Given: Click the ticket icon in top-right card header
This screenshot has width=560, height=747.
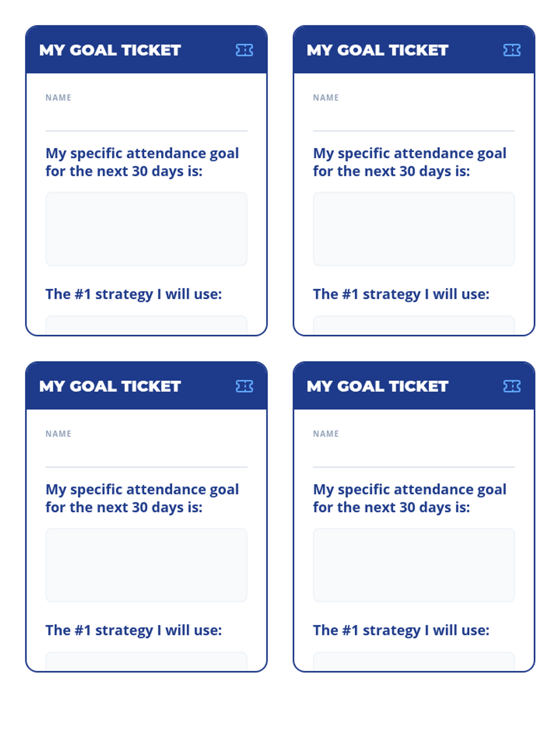Looking at the screenshot, I should 511,50.
